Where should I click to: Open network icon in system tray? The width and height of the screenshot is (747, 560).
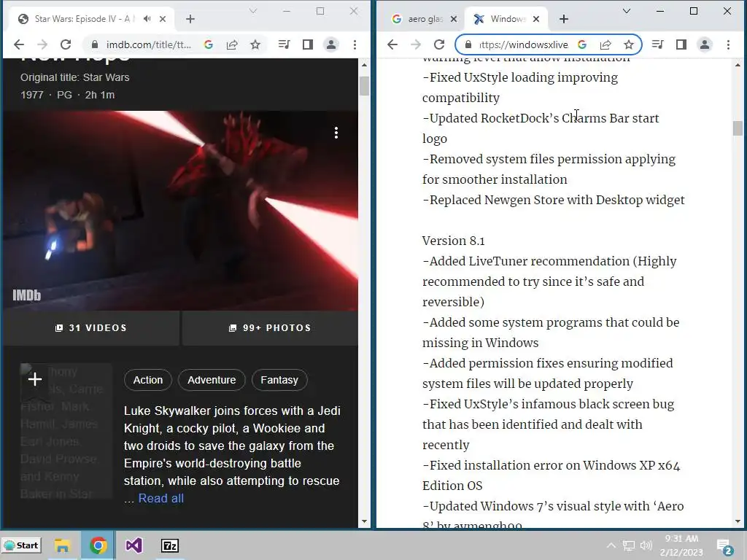pyautogui.click(x=629, y=545)
